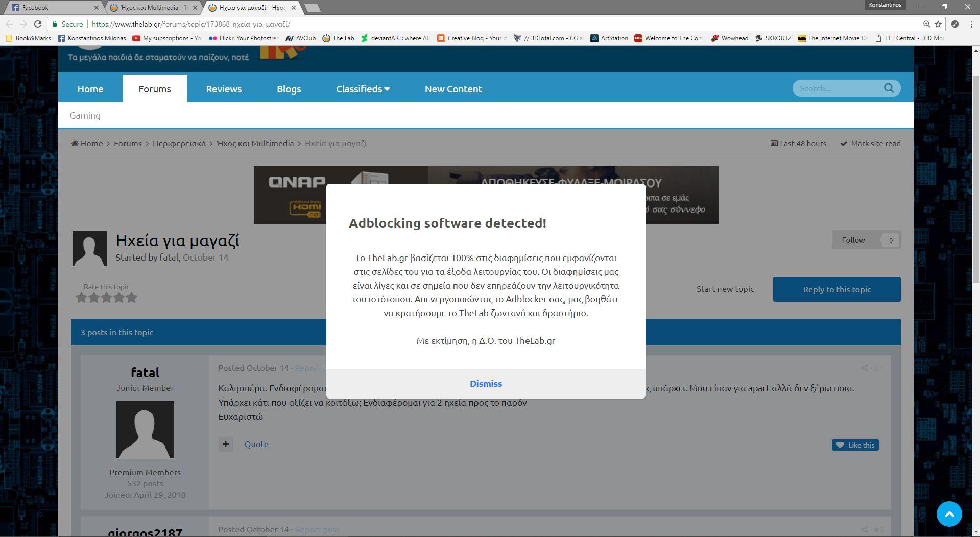Viewport: 980px width, 537px height.
Task: View content from Last 48 hours
Action: click(x=798, y=144)
